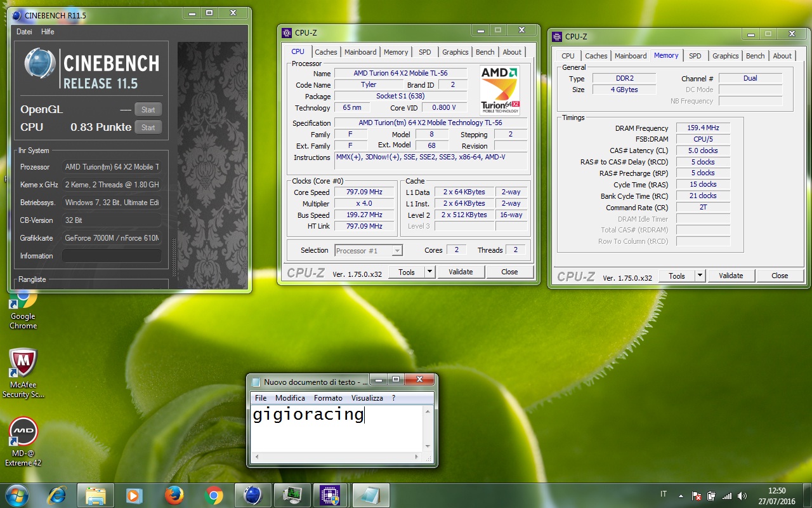Open the MD-@ Extreme 42 desktop shortcut

pos(23,442)
